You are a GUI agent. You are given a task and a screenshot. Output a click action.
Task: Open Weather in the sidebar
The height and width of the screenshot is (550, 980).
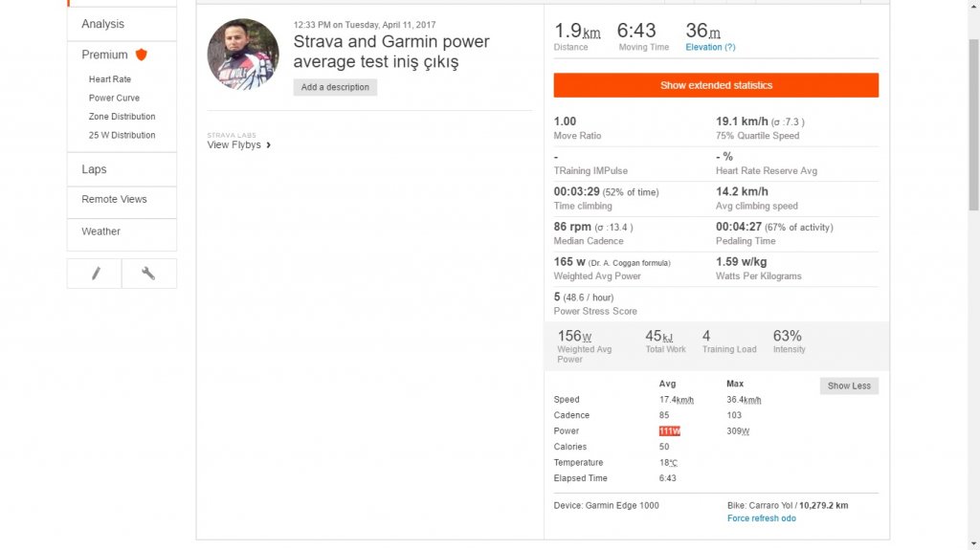tap(101, 231)
